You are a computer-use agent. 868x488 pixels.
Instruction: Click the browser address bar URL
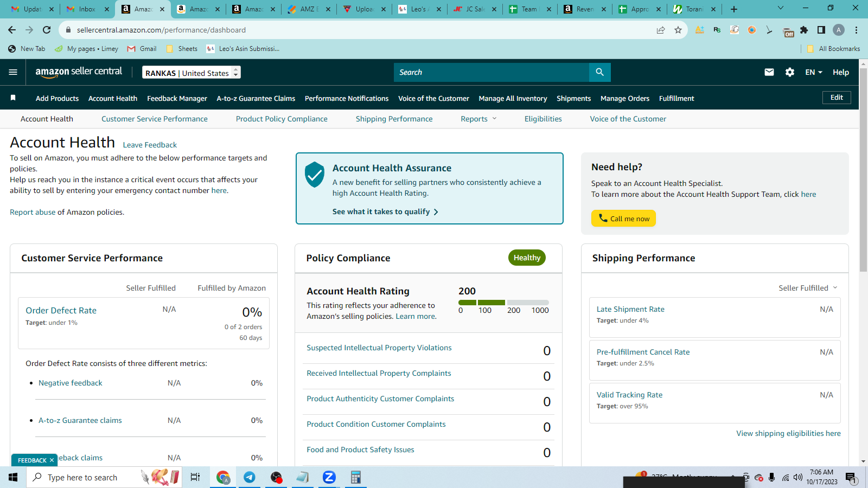point(161,30)
